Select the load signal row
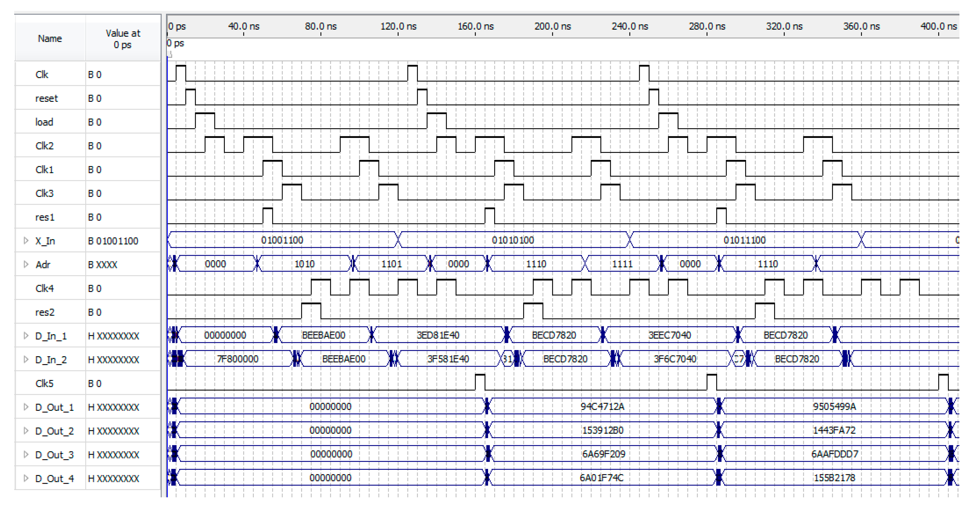 pyautogui.click(x=44, y=122)
